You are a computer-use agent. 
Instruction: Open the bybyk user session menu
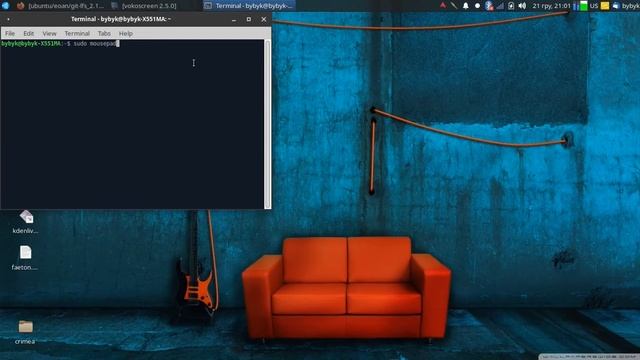(627, 6)
